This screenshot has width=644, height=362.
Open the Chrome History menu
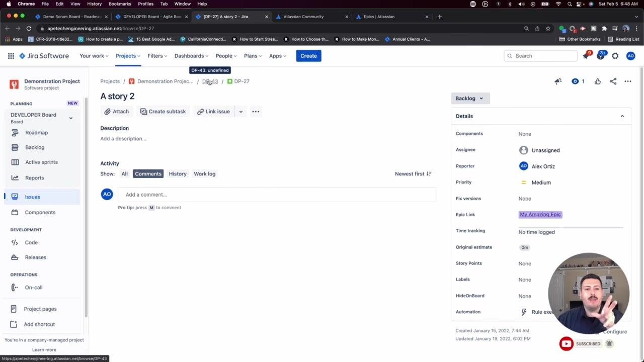pyautogui.click(x=94, y=4)
